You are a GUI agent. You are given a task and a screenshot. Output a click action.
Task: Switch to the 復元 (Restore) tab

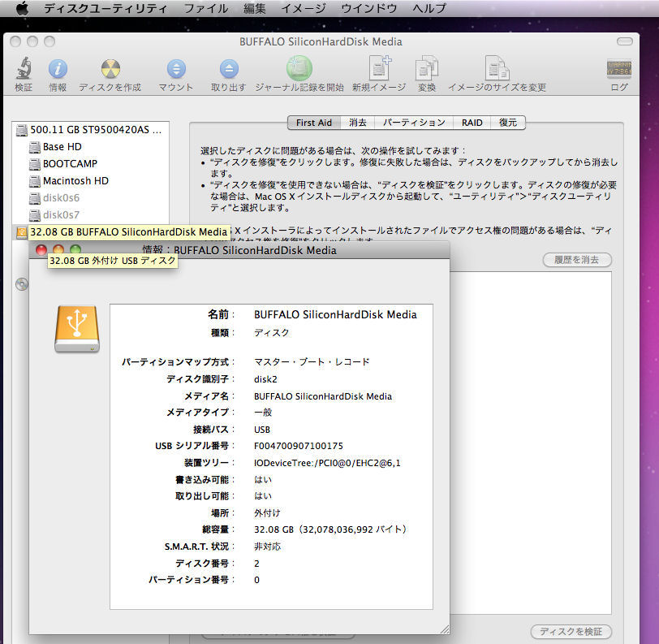pos(508,123)
